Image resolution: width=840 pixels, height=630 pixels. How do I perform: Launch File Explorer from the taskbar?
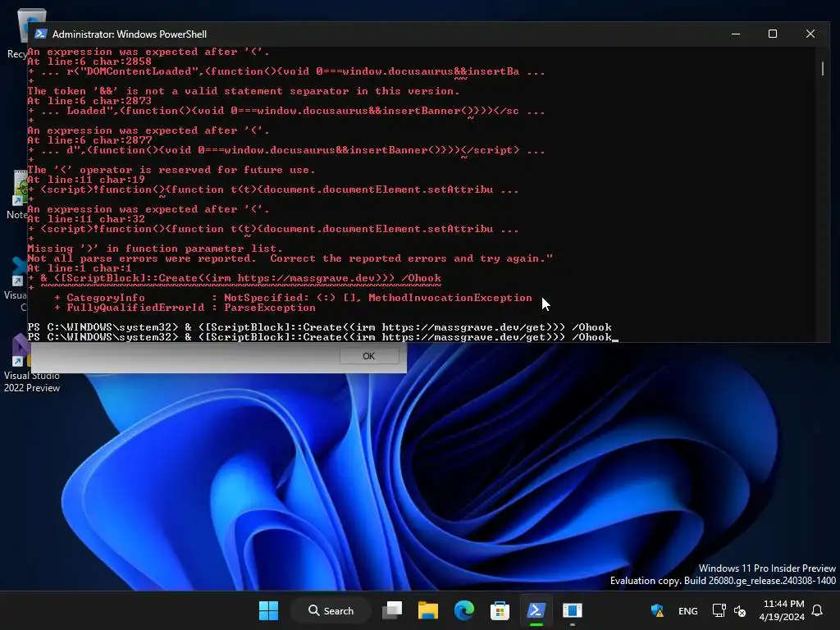pyautogui.click(x=428, y=610)
